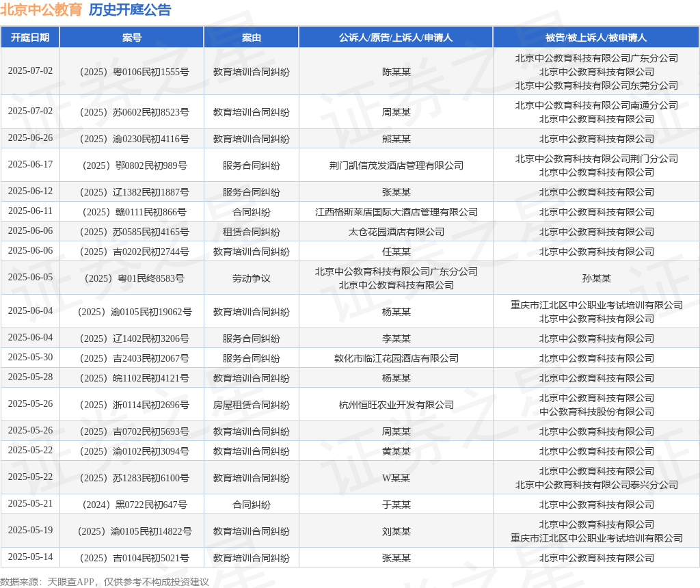Click the date 2025-06-12

click(x=30, y=191)
